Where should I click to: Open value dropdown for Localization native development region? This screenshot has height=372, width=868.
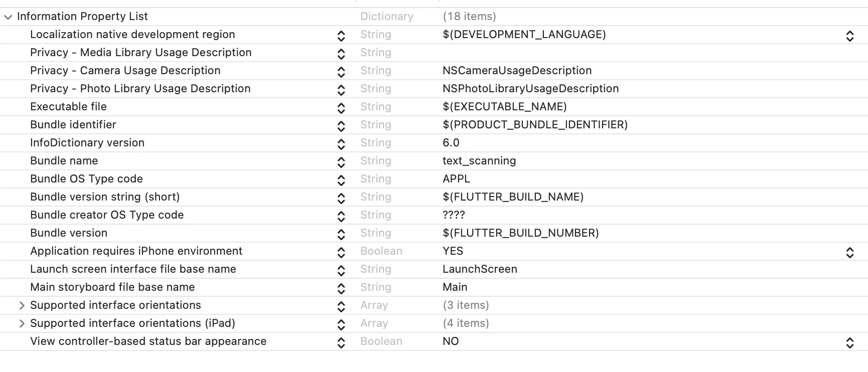pos(849,35)
